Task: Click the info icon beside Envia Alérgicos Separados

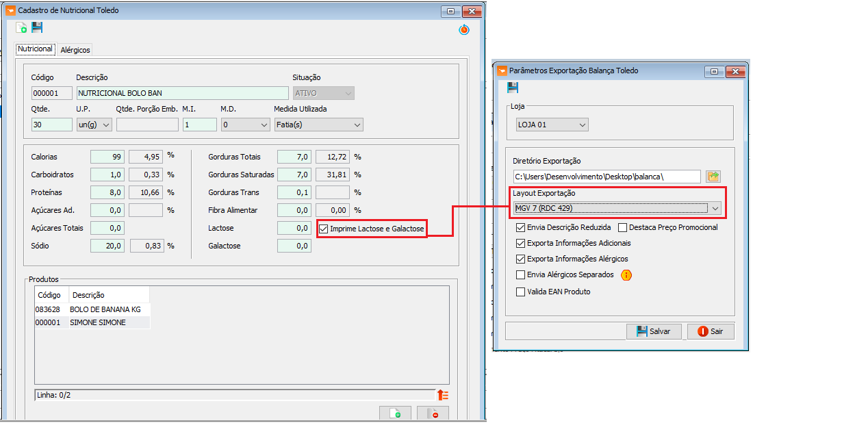Action: point(626,275)
